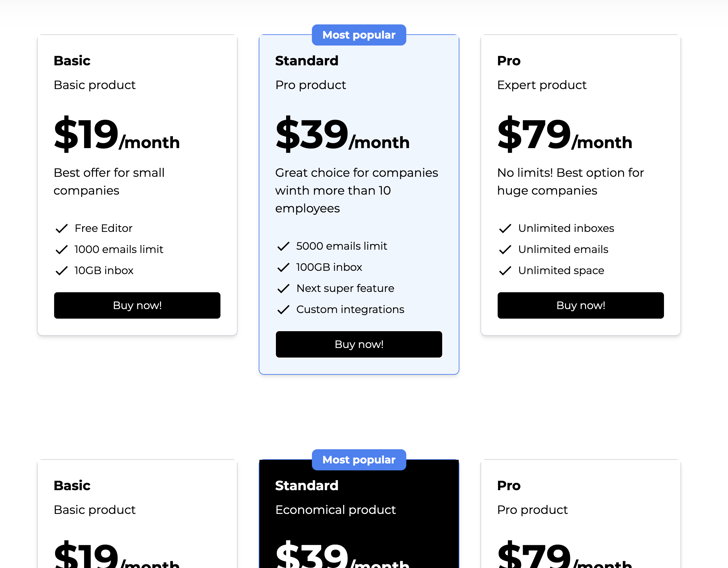The image size is (728, 568).
Task: Click the checkmark beside Next super feature
Action: (x=283, y=289)
